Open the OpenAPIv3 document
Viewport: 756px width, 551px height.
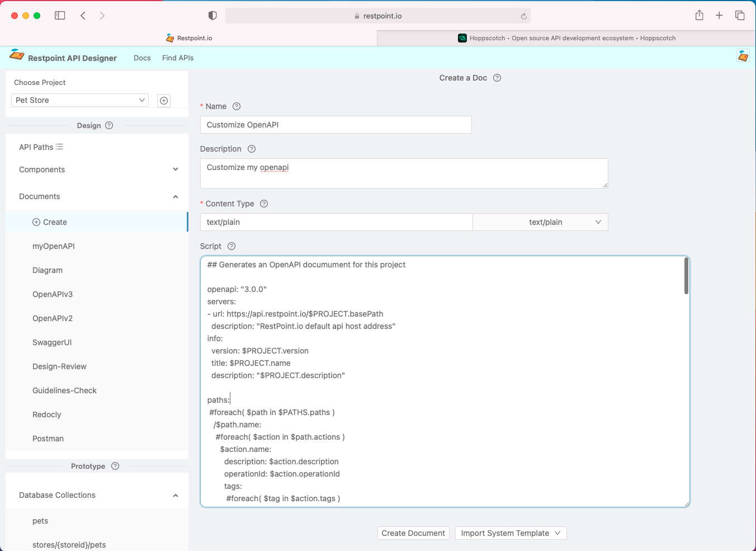coord(53,294)
